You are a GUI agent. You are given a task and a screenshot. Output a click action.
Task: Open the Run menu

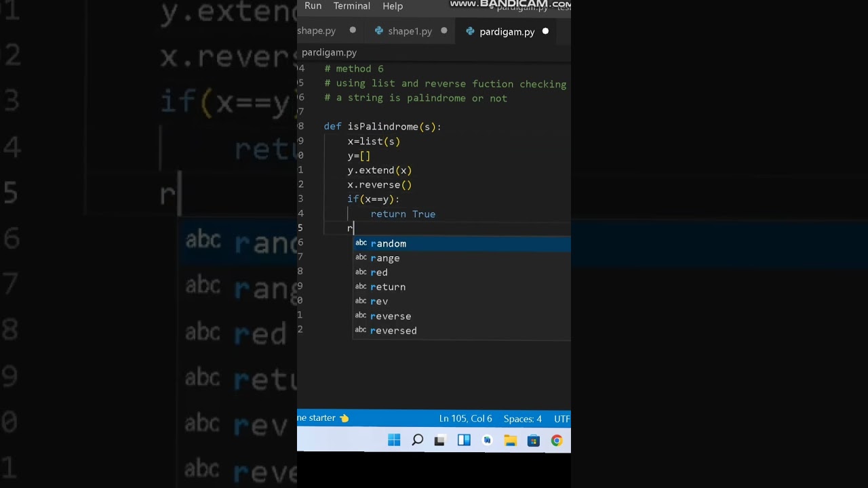pyautogui.click(x=313, y=6)
